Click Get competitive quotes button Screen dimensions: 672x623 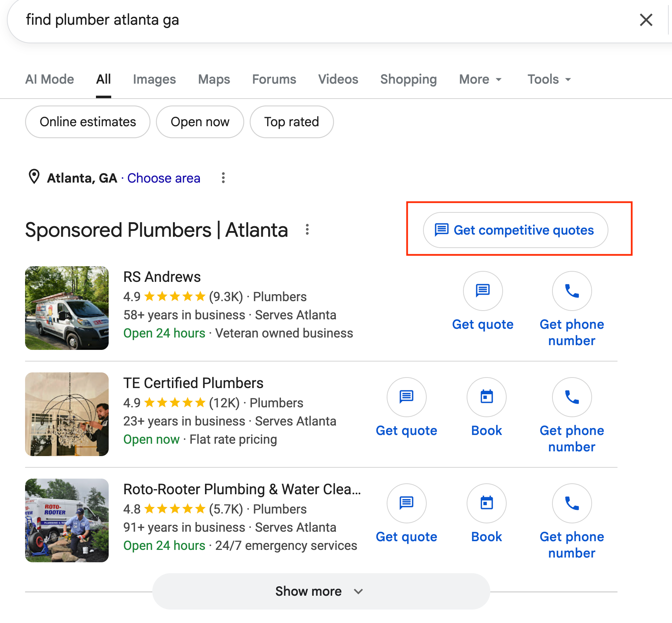(x=515, y=230)
